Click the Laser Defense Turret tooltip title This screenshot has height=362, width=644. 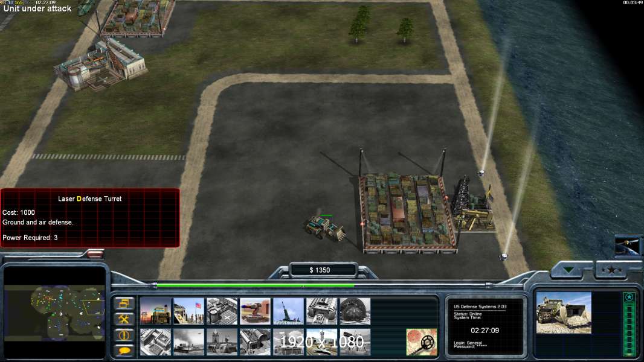[89, 199]
